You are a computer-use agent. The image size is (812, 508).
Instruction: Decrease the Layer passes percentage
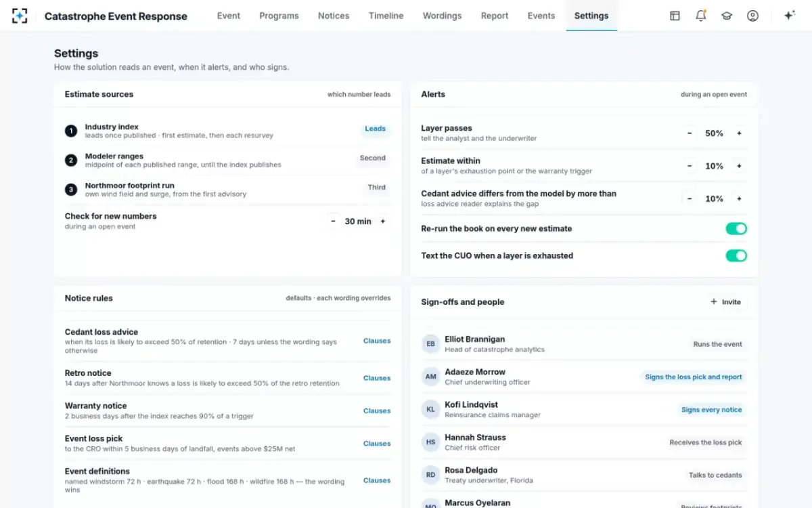point(690,133)
